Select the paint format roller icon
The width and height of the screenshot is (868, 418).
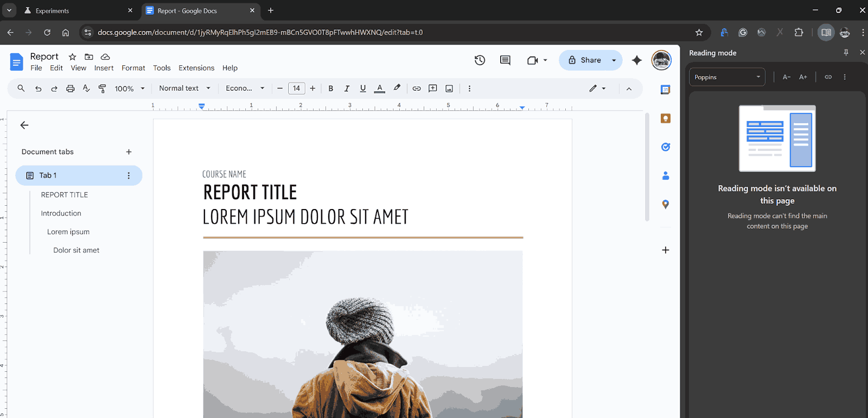pyautogui.click(x=102, y=88)
